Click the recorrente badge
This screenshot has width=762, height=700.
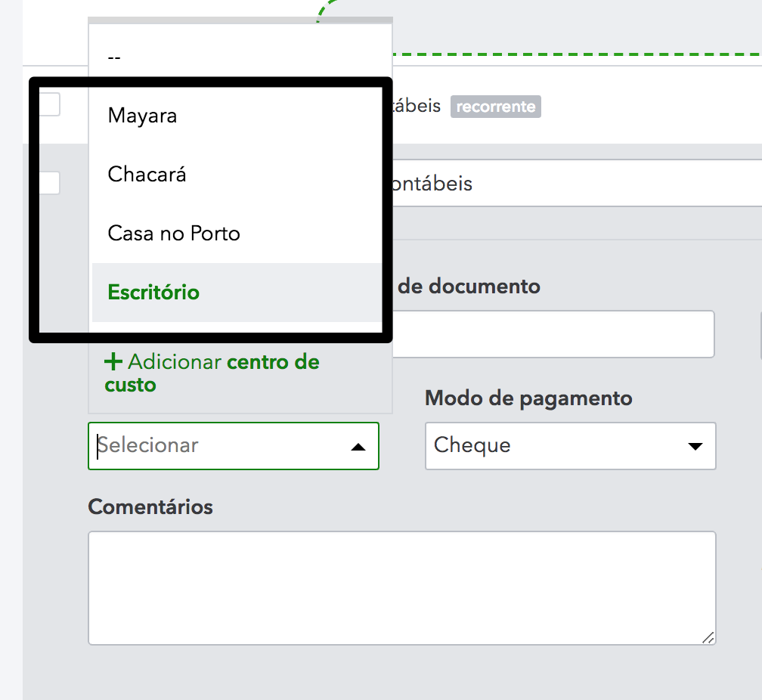pos(496,107)
